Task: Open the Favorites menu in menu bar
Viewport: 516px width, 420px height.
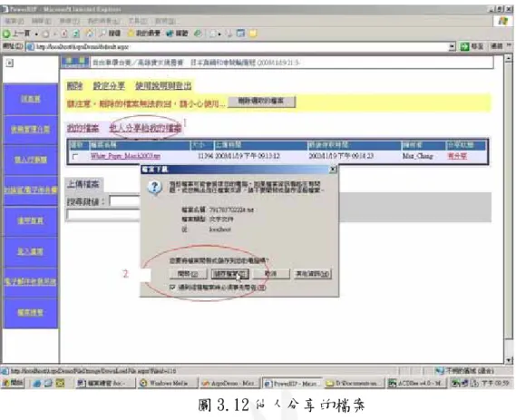Action: (x=103, y=22)
